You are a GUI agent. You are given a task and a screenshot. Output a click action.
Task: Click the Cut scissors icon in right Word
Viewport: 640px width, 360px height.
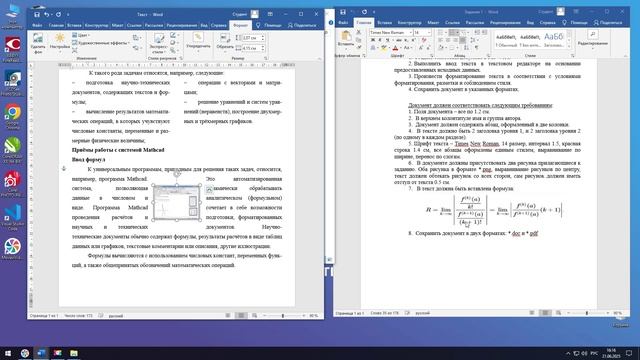coord(358,32)
